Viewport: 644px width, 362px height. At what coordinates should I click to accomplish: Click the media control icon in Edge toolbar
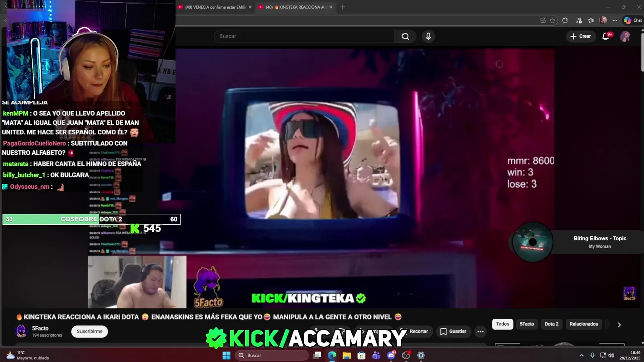coord(579,20)
